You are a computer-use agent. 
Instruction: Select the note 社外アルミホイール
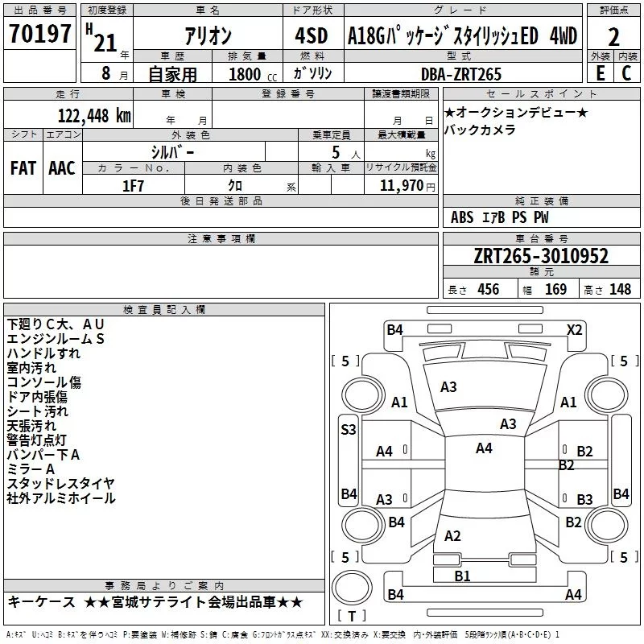click(61, 498)
